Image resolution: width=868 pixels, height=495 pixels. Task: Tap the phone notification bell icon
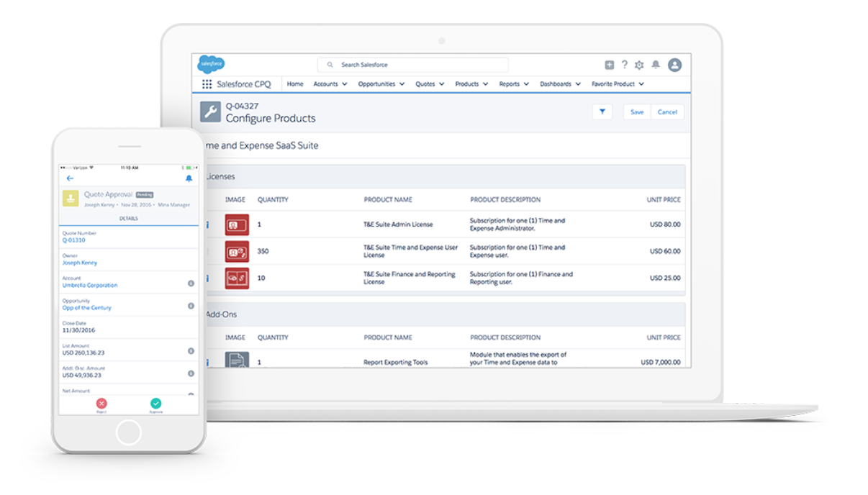(x=189, y=178)
